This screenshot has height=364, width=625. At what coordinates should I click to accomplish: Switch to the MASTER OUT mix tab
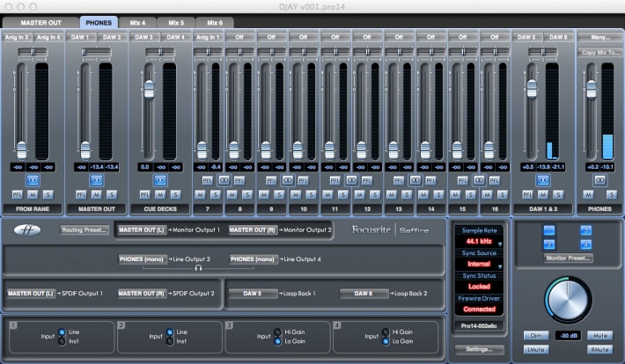(40, 21)
